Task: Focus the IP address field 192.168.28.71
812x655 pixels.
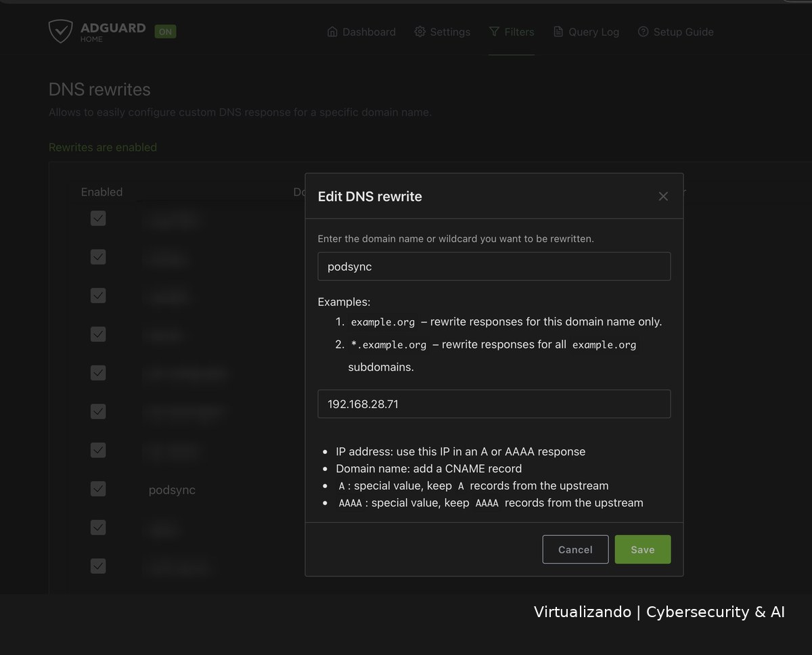Action: coord(494,404)
